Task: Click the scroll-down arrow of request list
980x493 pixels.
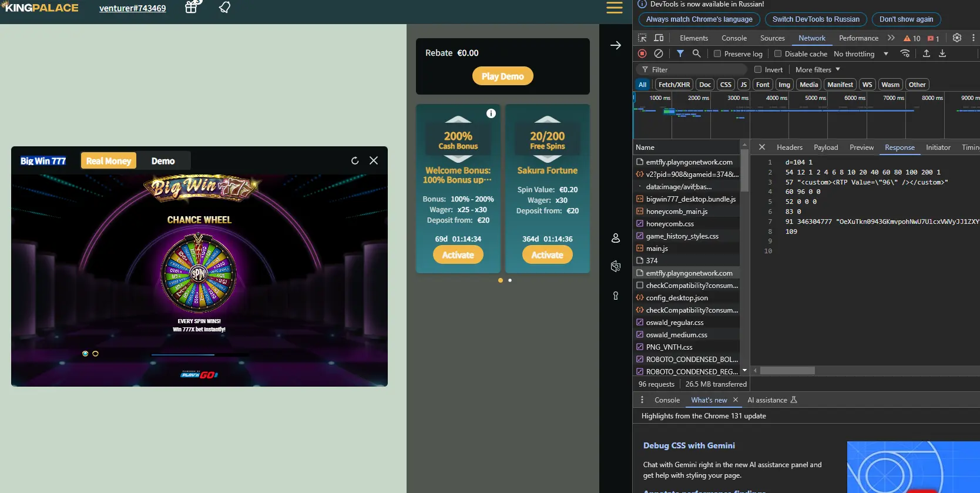Action: pos(744,370)
